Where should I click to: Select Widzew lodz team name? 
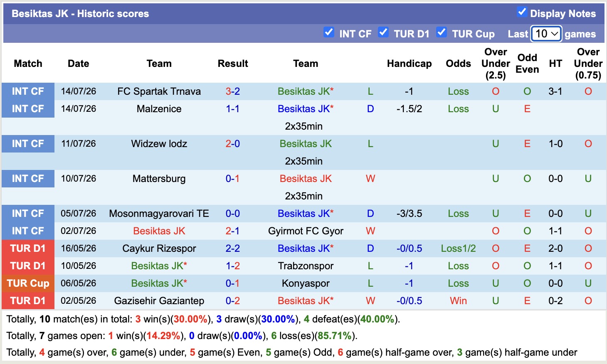[x=159, y=144]
